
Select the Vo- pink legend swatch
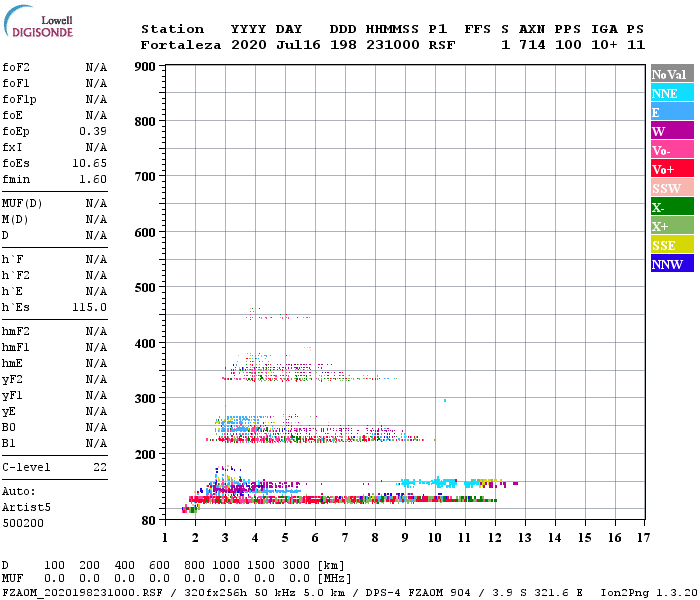pos(672,150)
